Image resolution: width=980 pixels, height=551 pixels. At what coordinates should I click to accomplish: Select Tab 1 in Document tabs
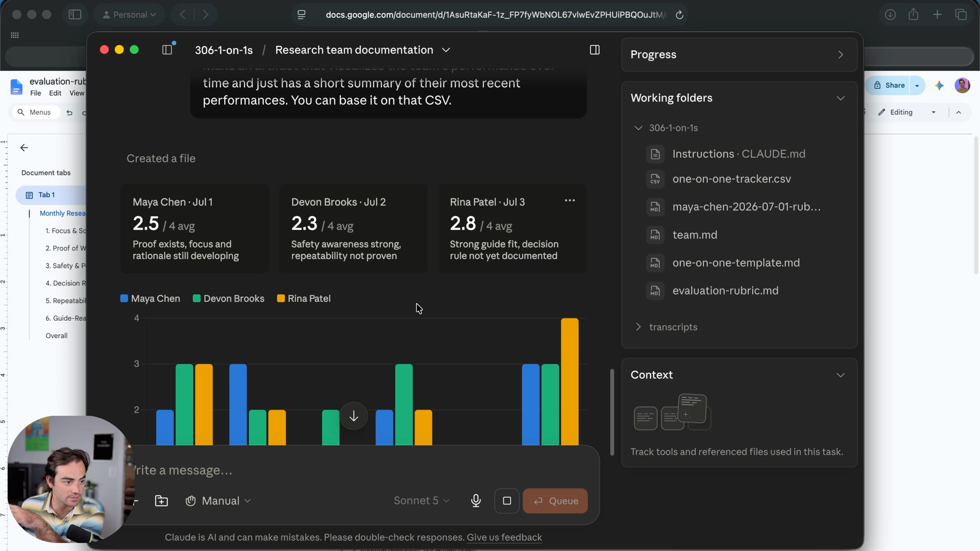(x=51, y=195)
